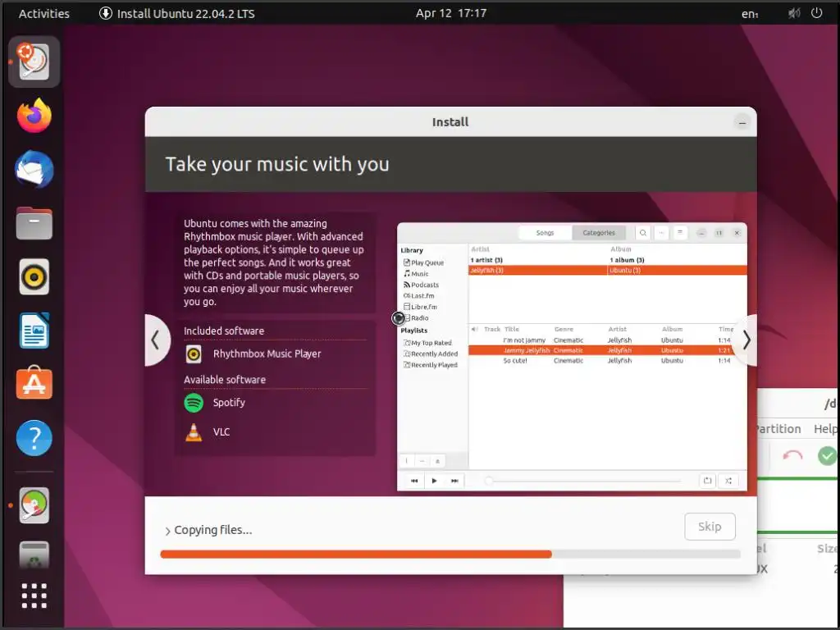Click the previous track button in the preview

[x=414, y=481]
